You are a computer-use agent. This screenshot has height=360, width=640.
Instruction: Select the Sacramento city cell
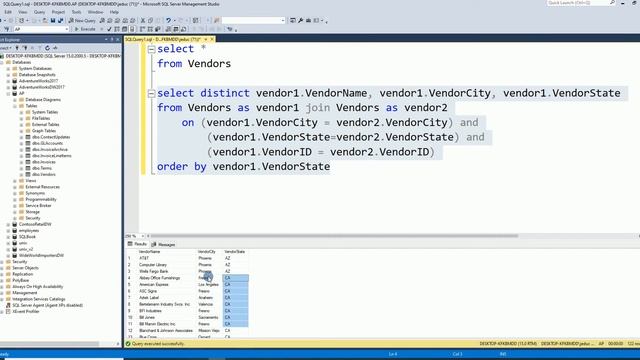click(209, 317)
